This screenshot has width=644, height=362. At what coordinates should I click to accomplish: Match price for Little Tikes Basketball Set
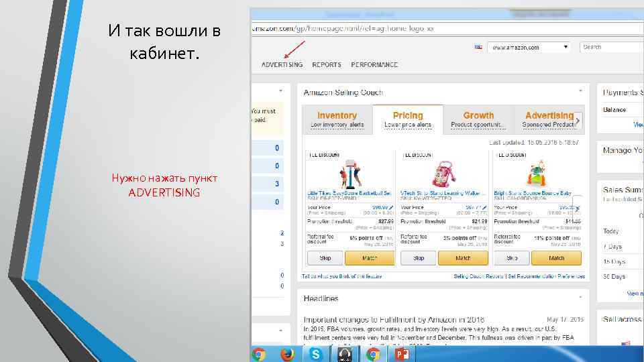click(x=369, y=258)
